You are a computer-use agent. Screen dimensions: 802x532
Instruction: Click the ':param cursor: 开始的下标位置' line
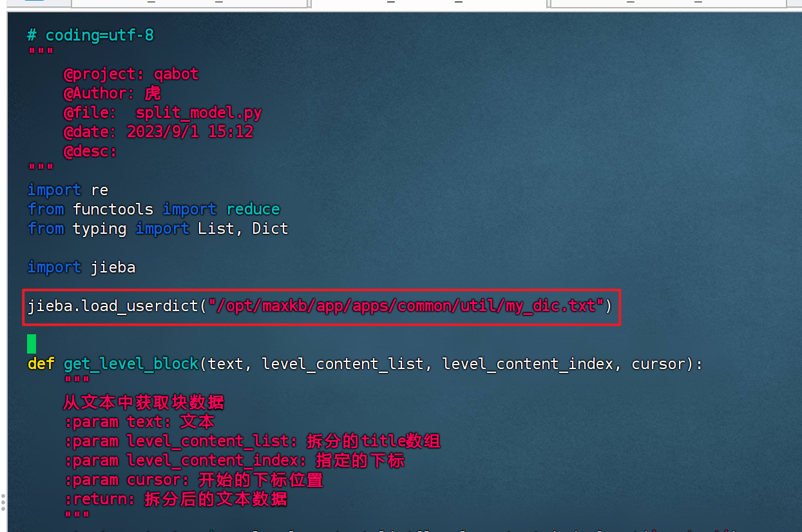[x=193, y=480]
